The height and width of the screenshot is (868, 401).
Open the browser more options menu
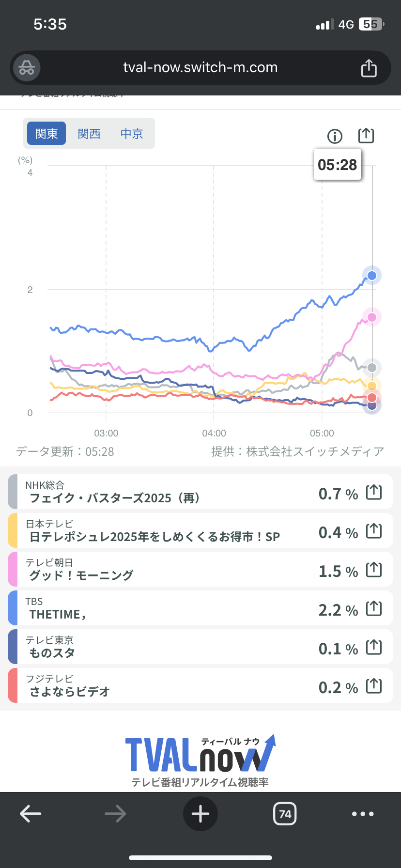point(363,814)
